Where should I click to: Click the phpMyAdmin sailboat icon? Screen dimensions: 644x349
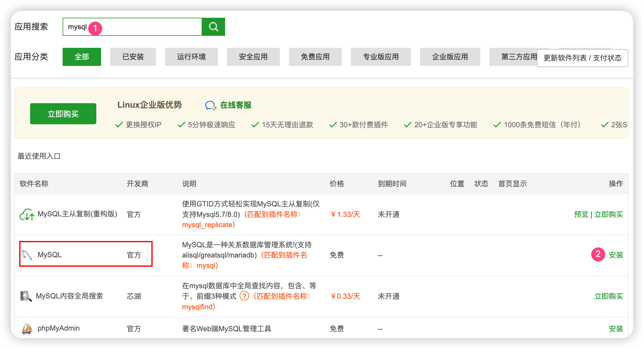(27, 329)
